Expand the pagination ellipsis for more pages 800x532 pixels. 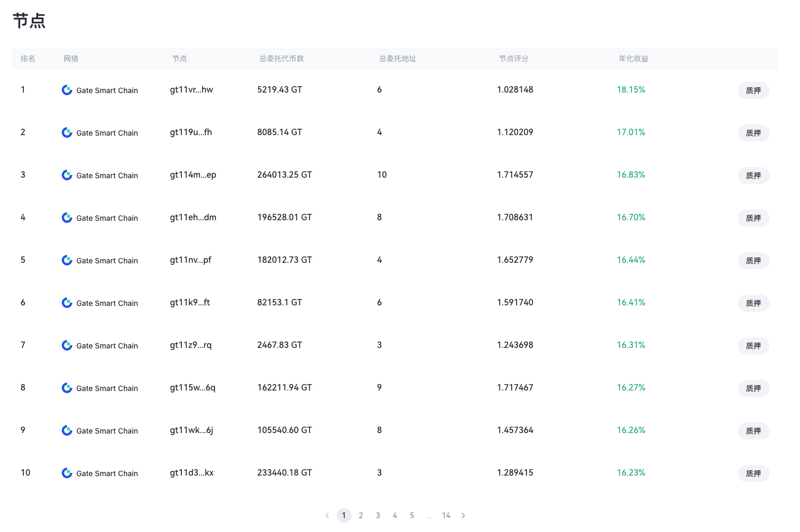click(x=429, y=516)
